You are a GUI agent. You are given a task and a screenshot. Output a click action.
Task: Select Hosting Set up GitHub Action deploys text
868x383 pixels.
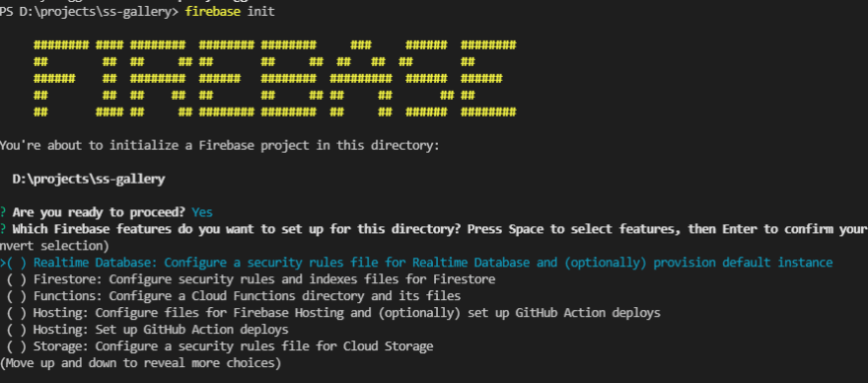[x=161, y=330]
